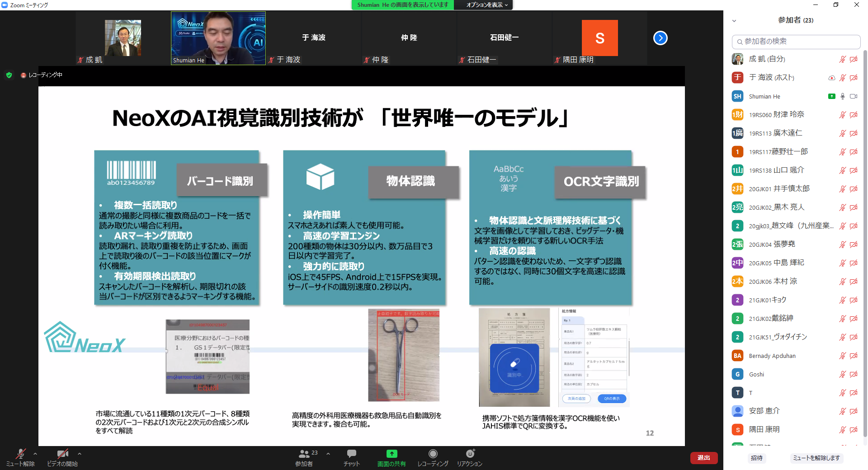This screenshot has height=470, width=868.
Task: Click barcode example image on slide
Action: pos(208,357)
